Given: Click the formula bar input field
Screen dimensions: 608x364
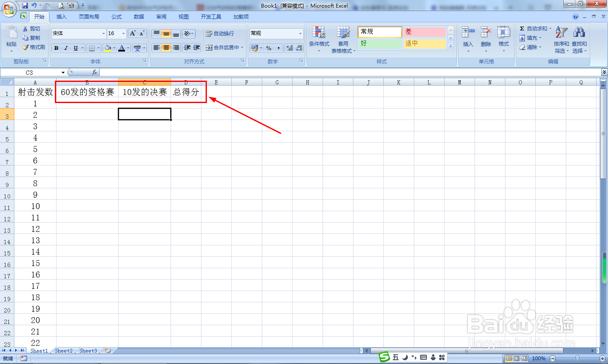Looking at the screenshot, I should pyautogui.click(x=350, y=73).
